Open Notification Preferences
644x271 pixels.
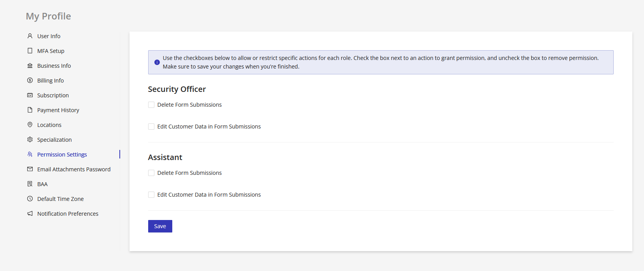pyautogui.click(x=68, y=214)
